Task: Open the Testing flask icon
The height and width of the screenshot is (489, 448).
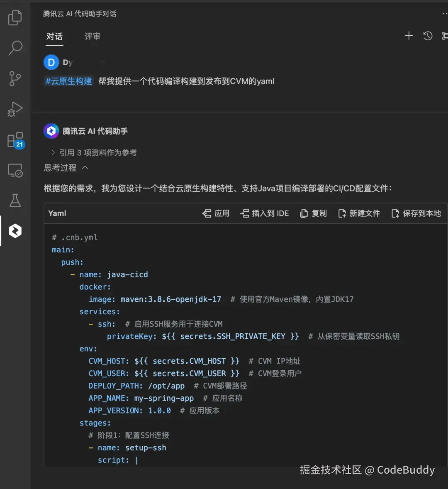Action: pos(15,201)
